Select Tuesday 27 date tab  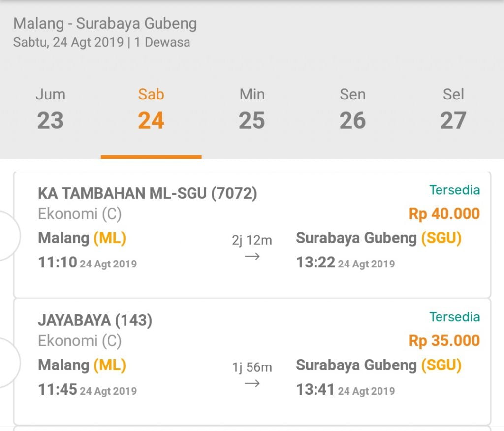[453, 109]
